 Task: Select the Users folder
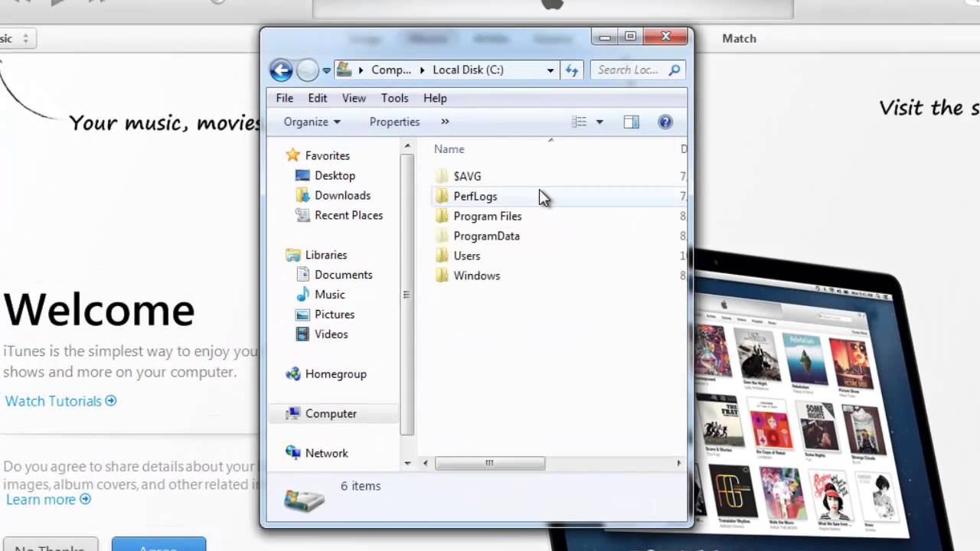pyautogui.click(x=466, y=256)
